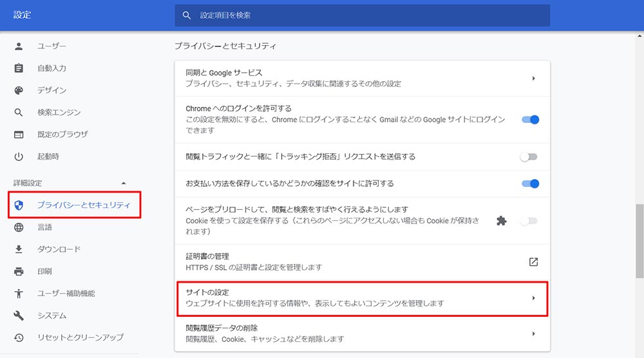Click the システム wrench icon
This screenshot has width=644, height=358.
[x=19, y=316]
